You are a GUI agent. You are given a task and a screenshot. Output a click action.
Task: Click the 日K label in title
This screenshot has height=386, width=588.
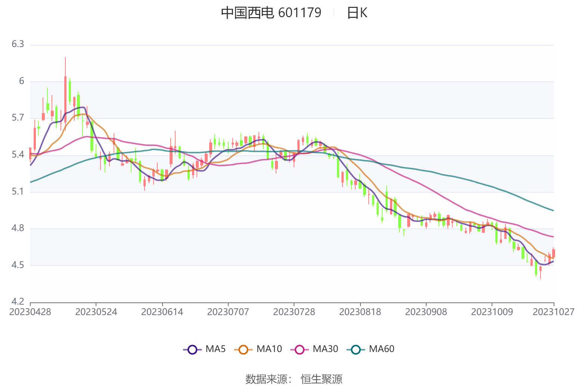pyautogui.click(x=357, y=13)
